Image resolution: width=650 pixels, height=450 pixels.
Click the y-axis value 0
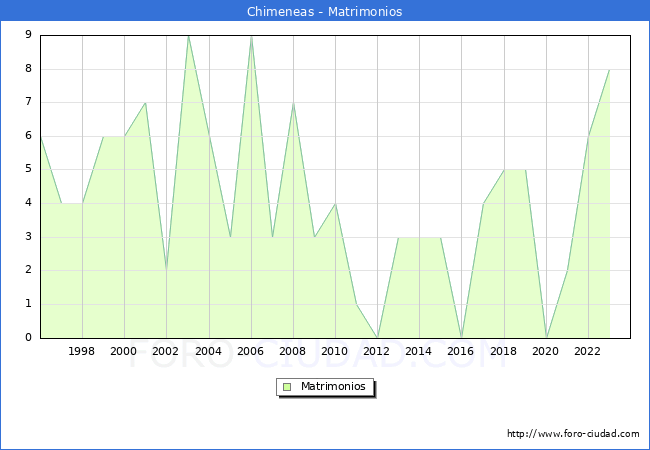[28, 337]
